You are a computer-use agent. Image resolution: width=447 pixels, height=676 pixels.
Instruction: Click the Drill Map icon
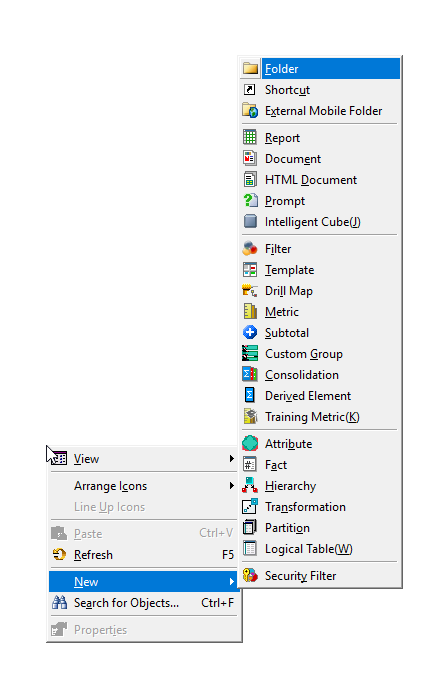coord(250,291)
